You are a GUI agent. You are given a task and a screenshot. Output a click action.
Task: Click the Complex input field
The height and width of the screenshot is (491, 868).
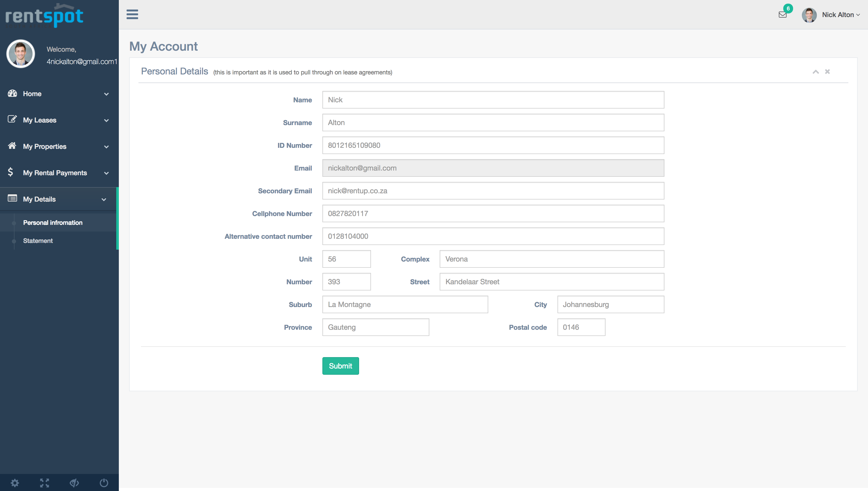click(x=552, y=259)
